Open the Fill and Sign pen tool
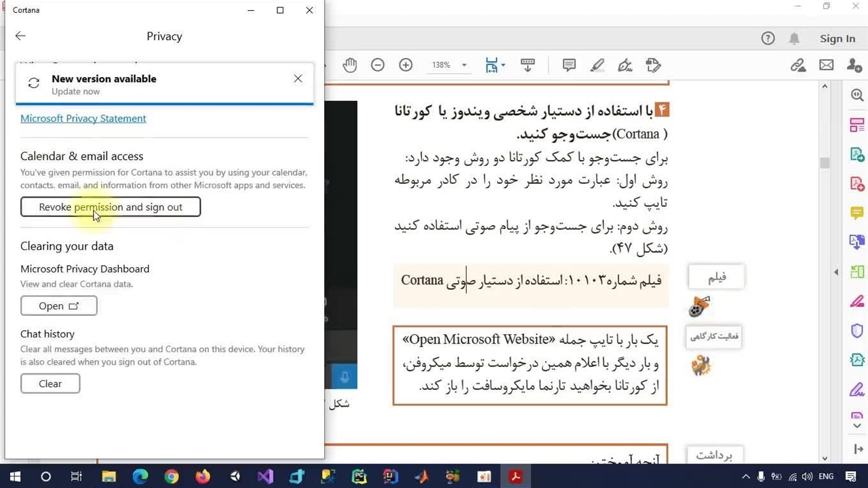Screen dimensions: 868x488 (625, 65)
